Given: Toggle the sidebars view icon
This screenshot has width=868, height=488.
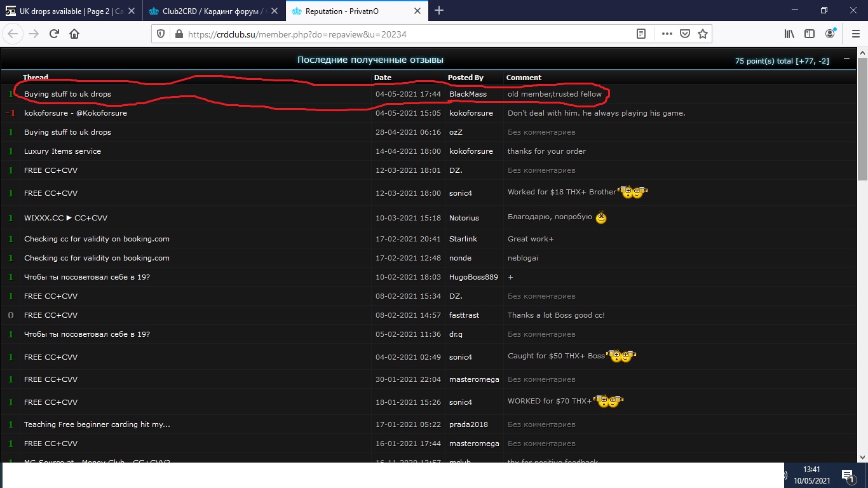Looking at the screenshot, I should pos(810,34).
